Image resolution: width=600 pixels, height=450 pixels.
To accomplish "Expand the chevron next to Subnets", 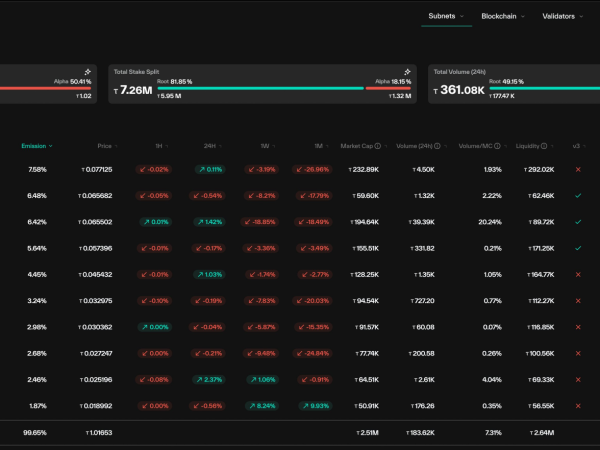I will (462, 16).
